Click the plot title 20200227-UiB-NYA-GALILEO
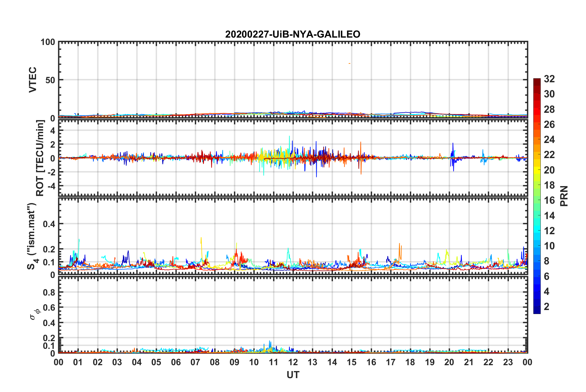Viewport: 586px width, 392px height. pos(293,34)
